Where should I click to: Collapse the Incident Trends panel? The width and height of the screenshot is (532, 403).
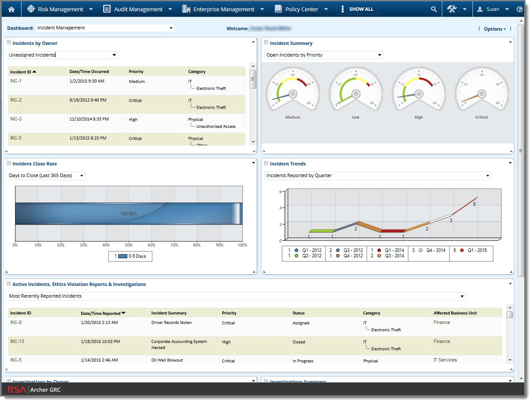pos(510,163)
